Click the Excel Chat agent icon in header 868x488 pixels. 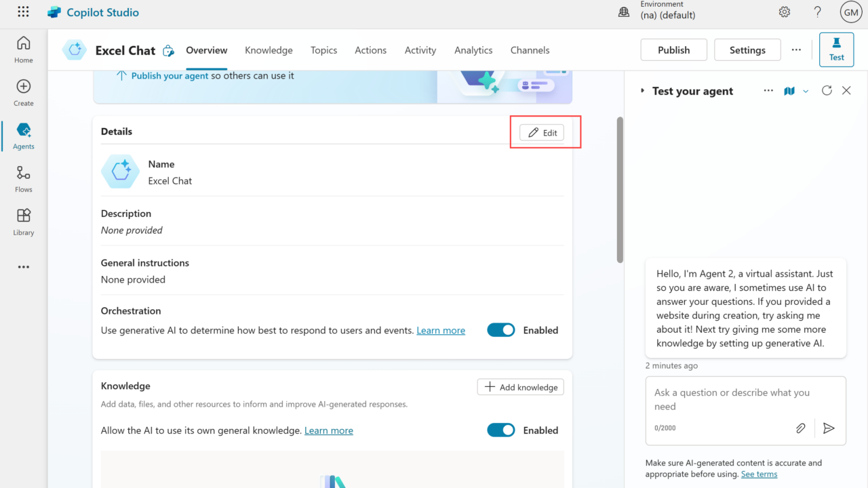[74, 50]
